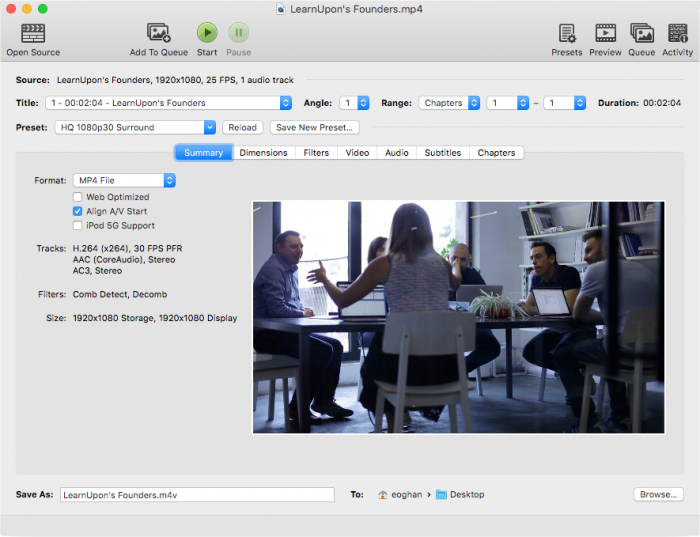Click the Save New Preset button
The width and height of the screenshot is (700, 537).
tap(314, 127)
